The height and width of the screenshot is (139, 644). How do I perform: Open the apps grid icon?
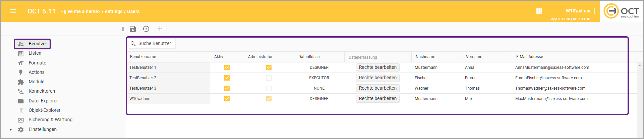pos(539,11)
